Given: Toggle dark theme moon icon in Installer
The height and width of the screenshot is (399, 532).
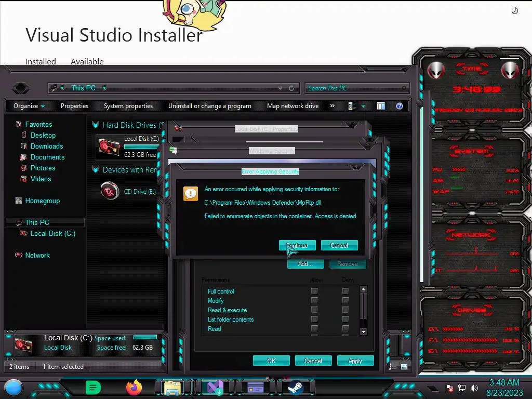Looking at the screenshot, I should [x=515, y=11].
